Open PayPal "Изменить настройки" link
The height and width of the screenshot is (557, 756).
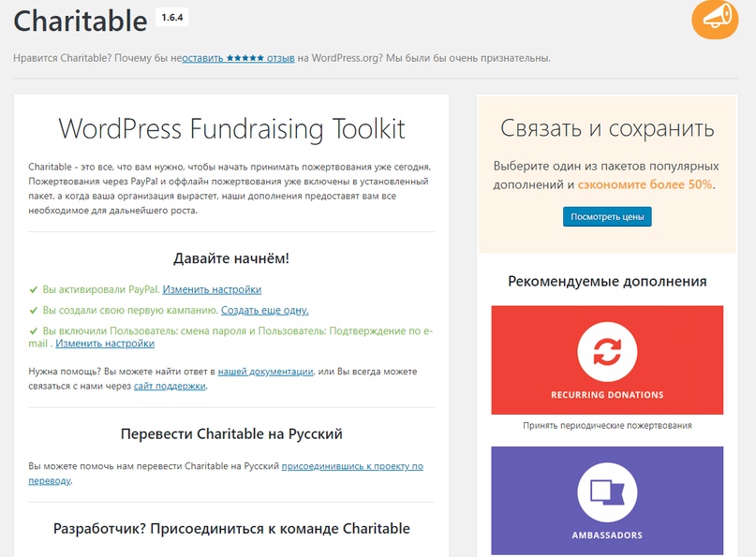coord(212,290)
